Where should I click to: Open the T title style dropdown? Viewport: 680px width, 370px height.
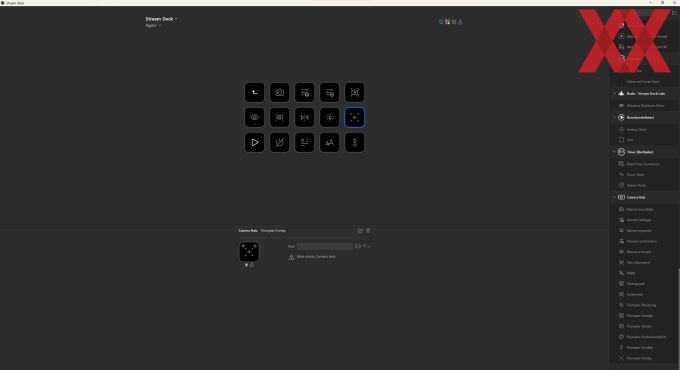tap(366, 246)
